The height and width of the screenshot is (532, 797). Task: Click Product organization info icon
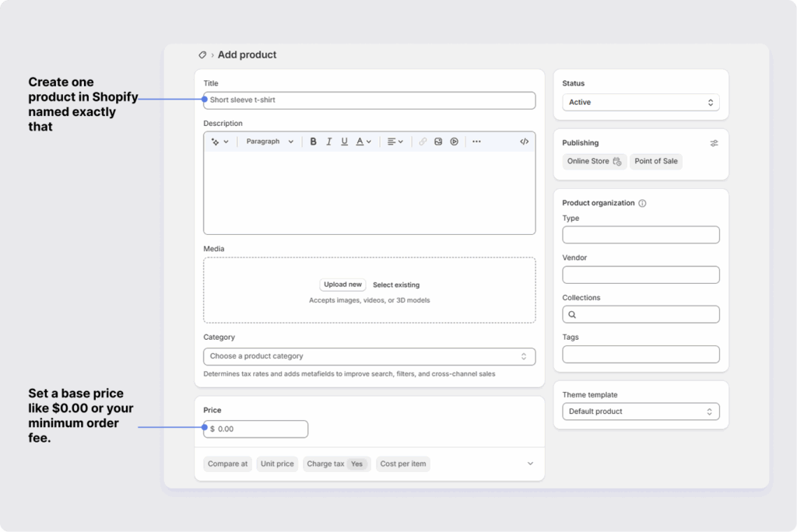tap(642, 203)
